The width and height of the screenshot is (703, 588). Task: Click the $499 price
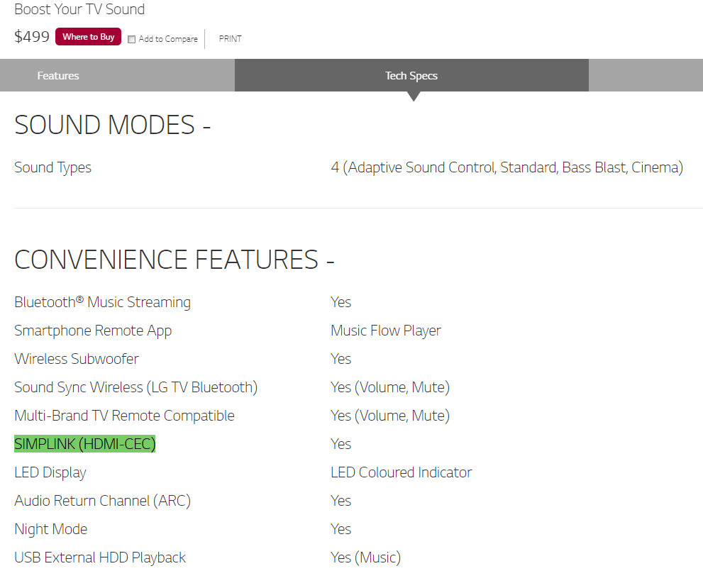(x=32, y=37)
